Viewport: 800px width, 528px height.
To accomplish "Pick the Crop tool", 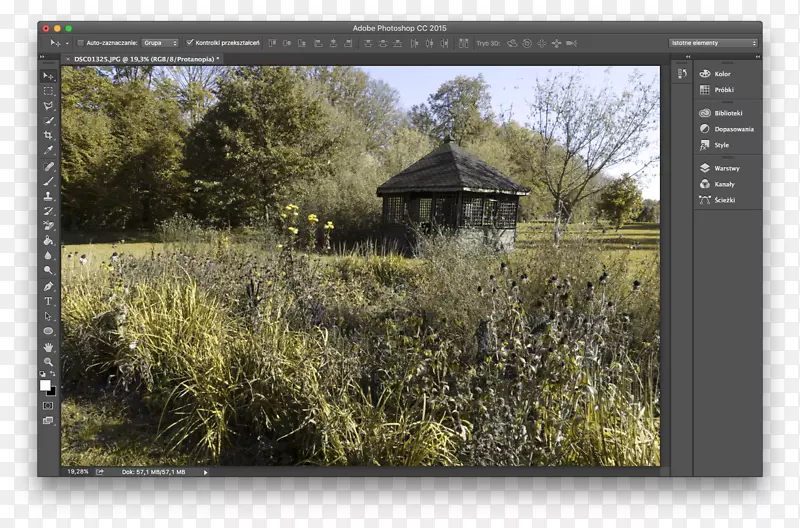I will point(48,135).
